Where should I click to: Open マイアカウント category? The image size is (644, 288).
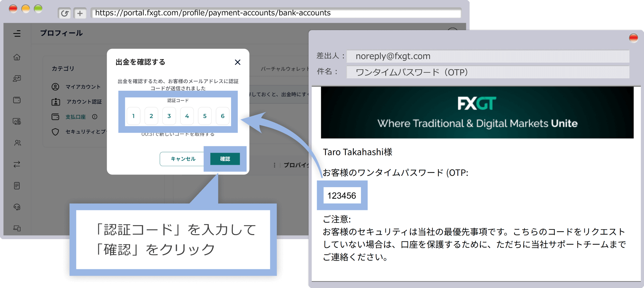pyautogui.click(x=76, y=87)
